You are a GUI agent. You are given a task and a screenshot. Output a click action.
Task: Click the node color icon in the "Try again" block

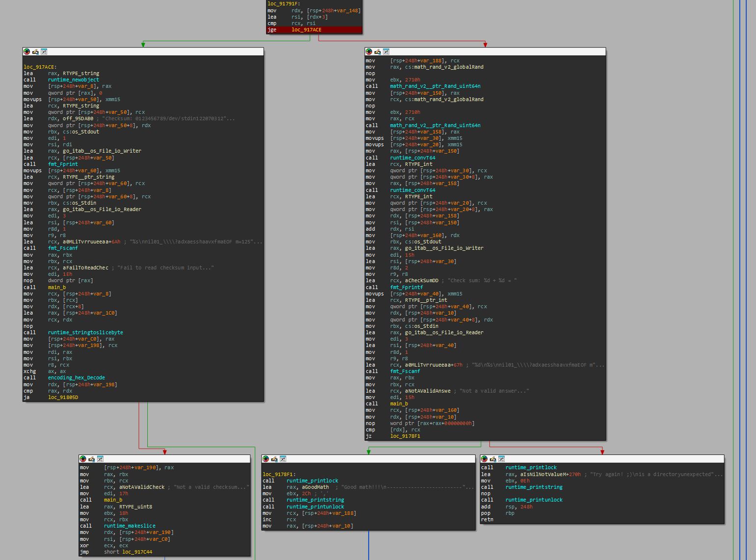pyautogui.click(x=485, y=459)
